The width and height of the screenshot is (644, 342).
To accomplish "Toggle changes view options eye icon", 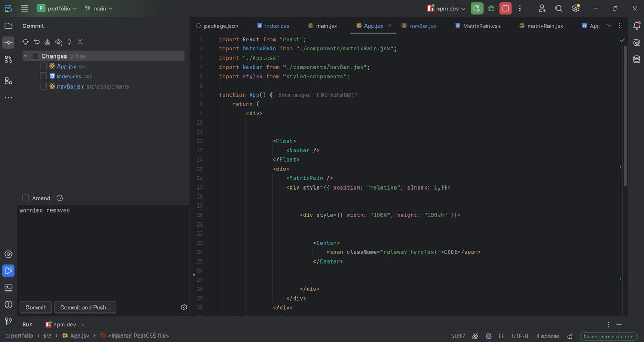I will coord(58,42).
